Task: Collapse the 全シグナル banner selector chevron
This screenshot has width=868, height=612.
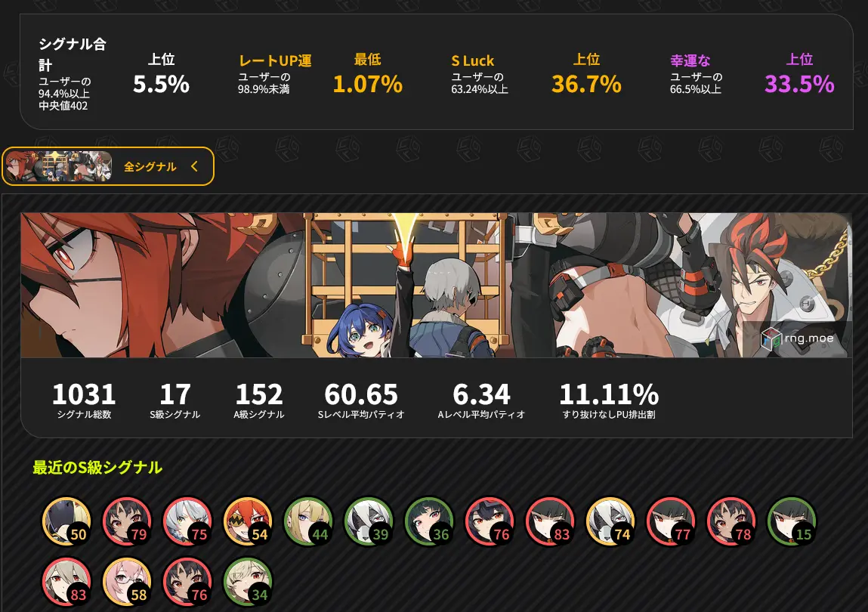Action: tap(194, 166)
